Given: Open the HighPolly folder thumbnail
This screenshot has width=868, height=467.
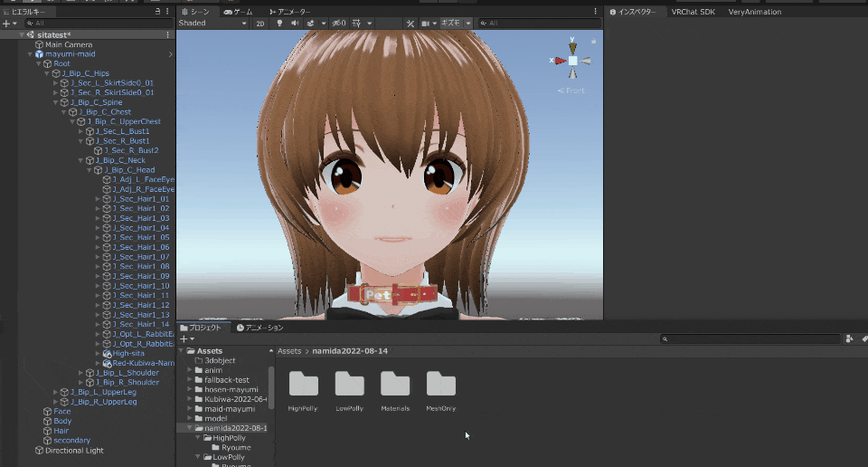Looking at the screenshot, I should click(x=304, y=384).
